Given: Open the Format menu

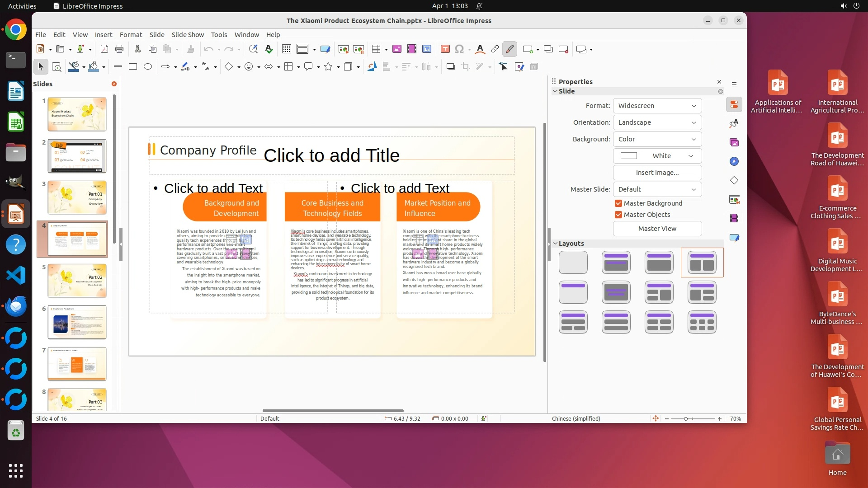Looking at the screenshot, I should pos(131,35).
